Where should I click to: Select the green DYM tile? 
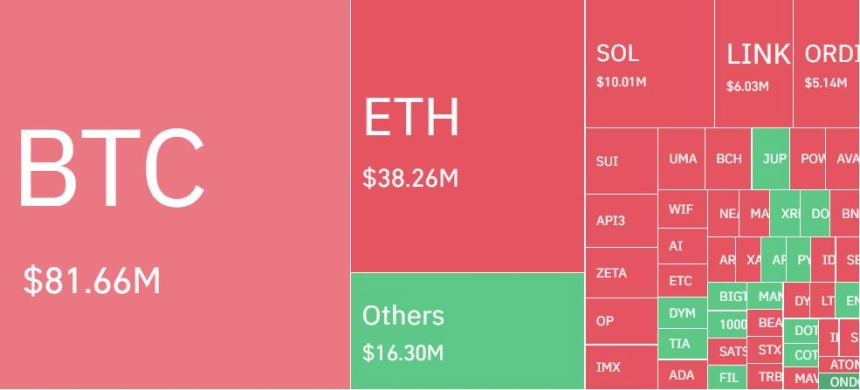[x=682, y=313]
